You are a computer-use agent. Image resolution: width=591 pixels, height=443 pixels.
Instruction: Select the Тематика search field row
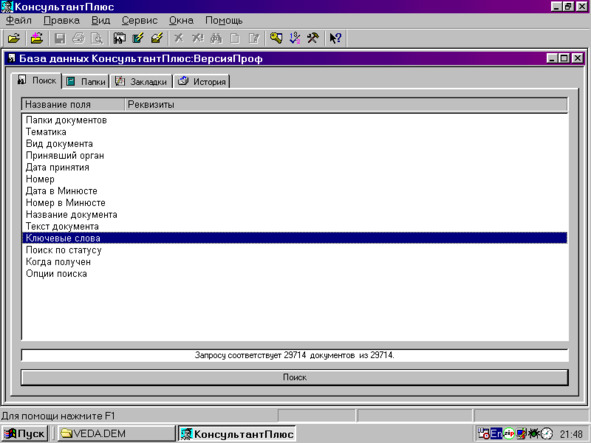click(294, 132)
